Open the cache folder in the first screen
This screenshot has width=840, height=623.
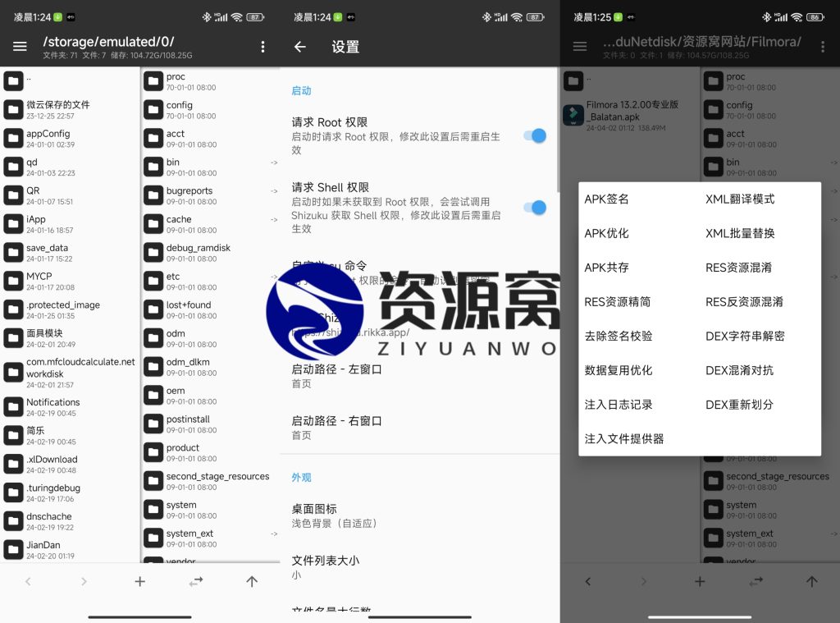[211, 223]
